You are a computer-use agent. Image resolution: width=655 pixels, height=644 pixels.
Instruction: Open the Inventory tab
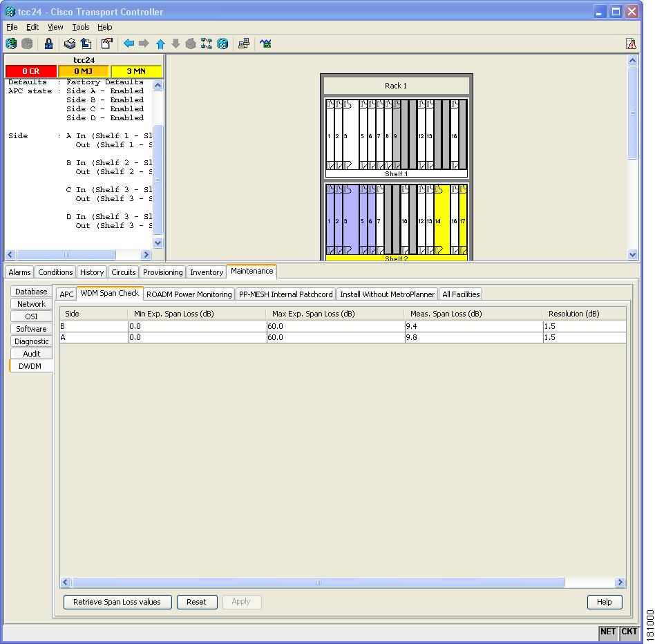[207, 272]
